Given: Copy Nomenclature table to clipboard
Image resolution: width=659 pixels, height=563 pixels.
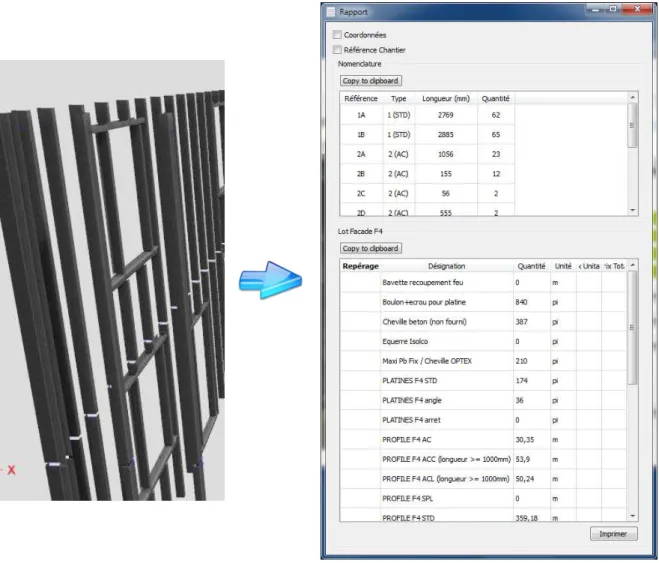Looking at the screenshot, I should [370, 80].
